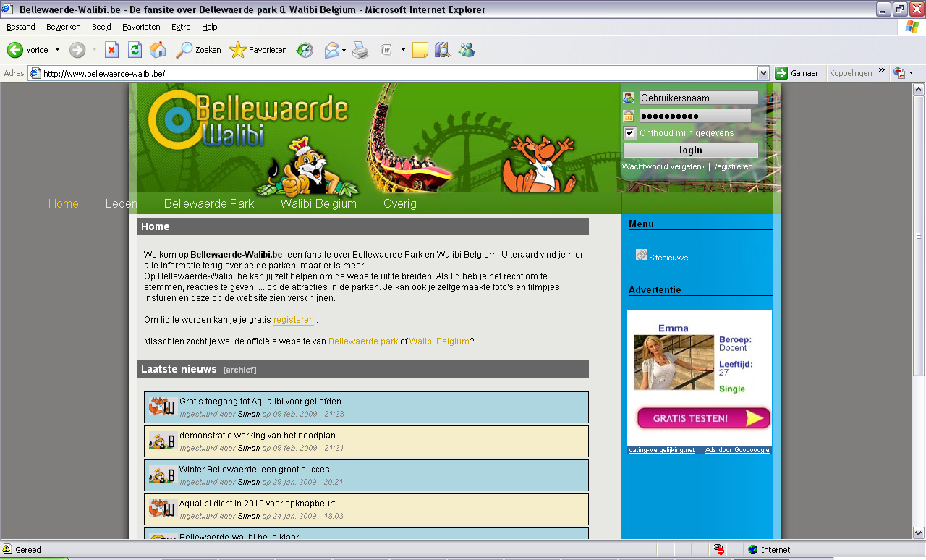Open Ads door Google link
The width and height of the screenshot is (926, 560).
point(737,450)
